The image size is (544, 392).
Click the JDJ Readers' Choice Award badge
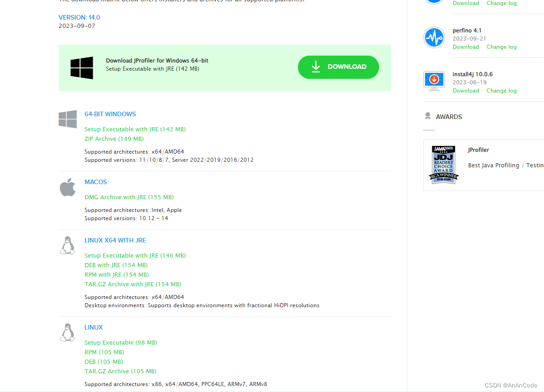click(444, 165)
